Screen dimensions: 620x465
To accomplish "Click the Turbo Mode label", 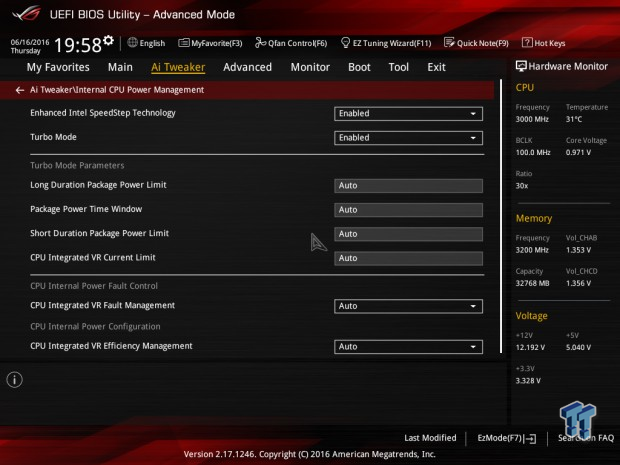I will pyautogui.click(x=53, y=137).
